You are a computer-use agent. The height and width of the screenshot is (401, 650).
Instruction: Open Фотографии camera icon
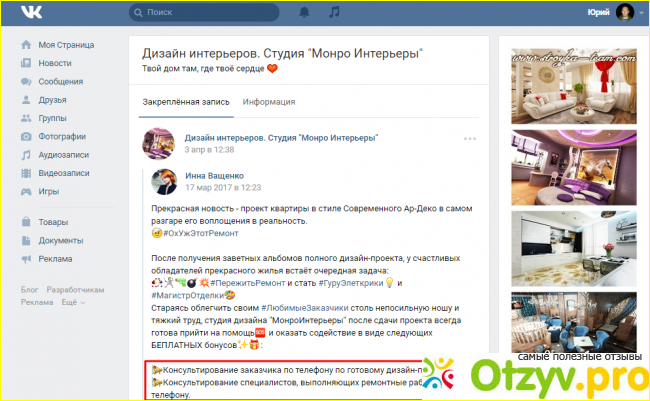tap(26, 136)
